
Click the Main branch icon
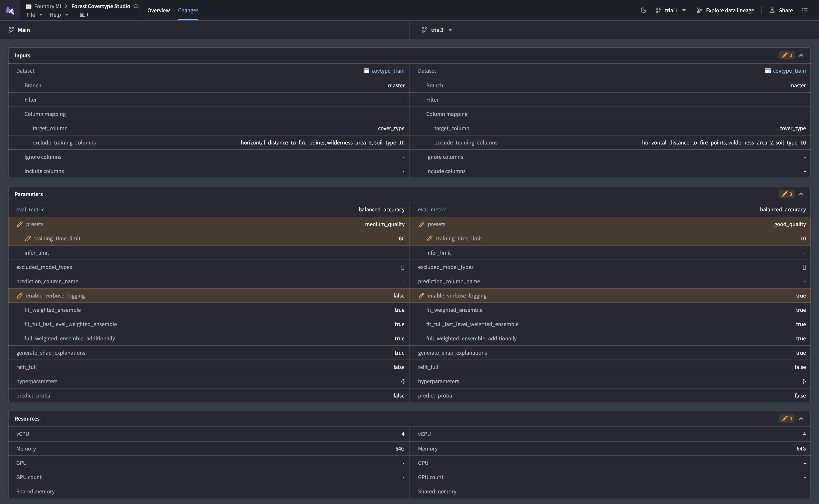11,30
